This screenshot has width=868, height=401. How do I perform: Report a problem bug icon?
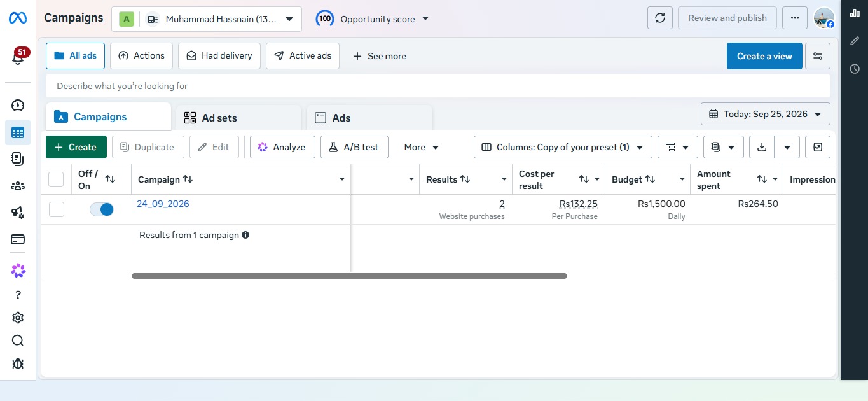pyautogui.click(x=18, y=363)
